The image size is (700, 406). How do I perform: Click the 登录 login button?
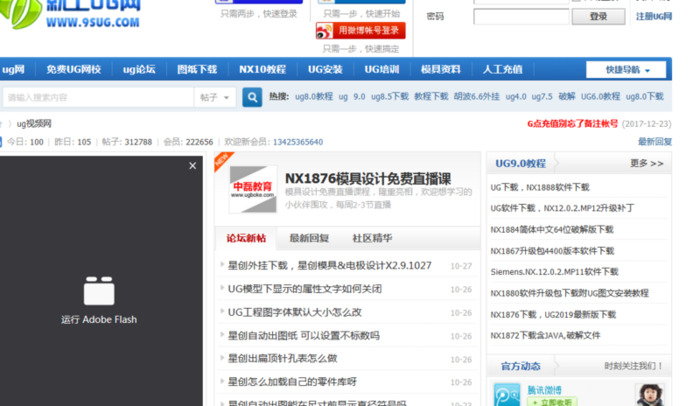point(598,17)
